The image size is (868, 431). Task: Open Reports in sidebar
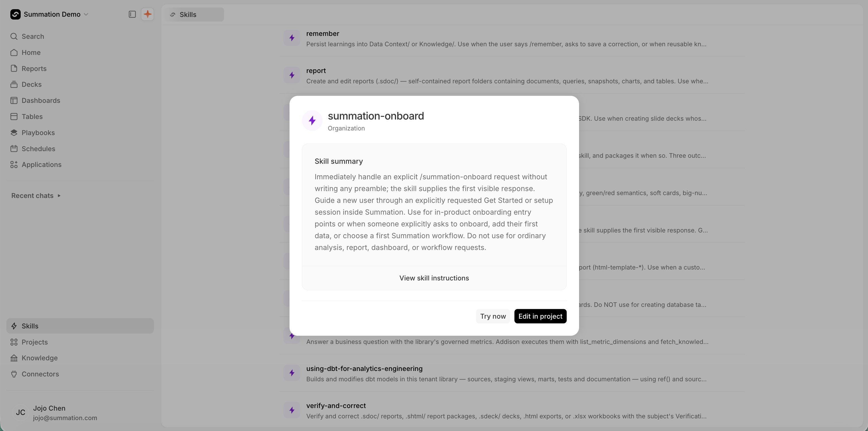80,68
